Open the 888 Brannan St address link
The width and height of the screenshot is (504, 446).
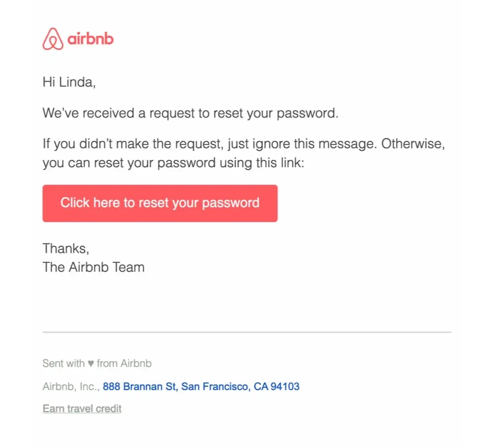[201, 386]
